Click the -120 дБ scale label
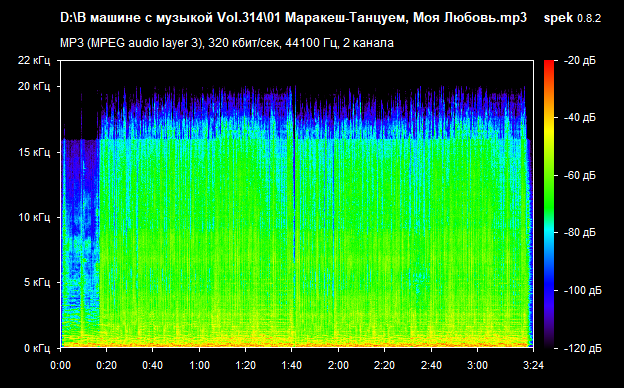 (583, 348)
